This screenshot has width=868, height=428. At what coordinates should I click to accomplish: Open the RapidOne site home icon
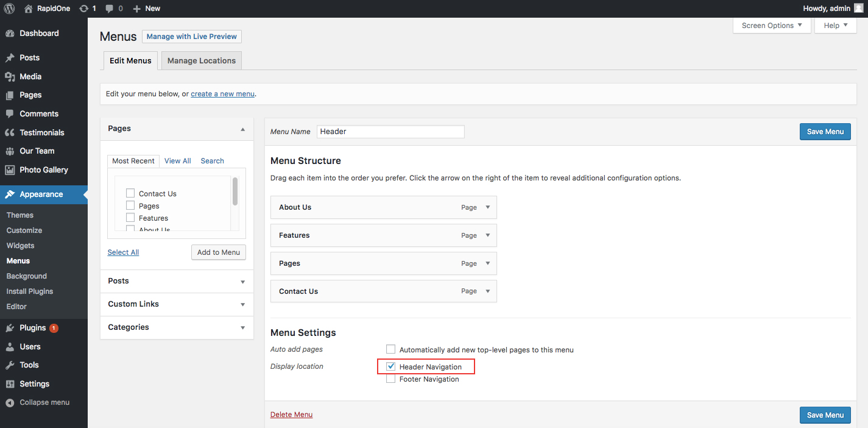(29, 9)
